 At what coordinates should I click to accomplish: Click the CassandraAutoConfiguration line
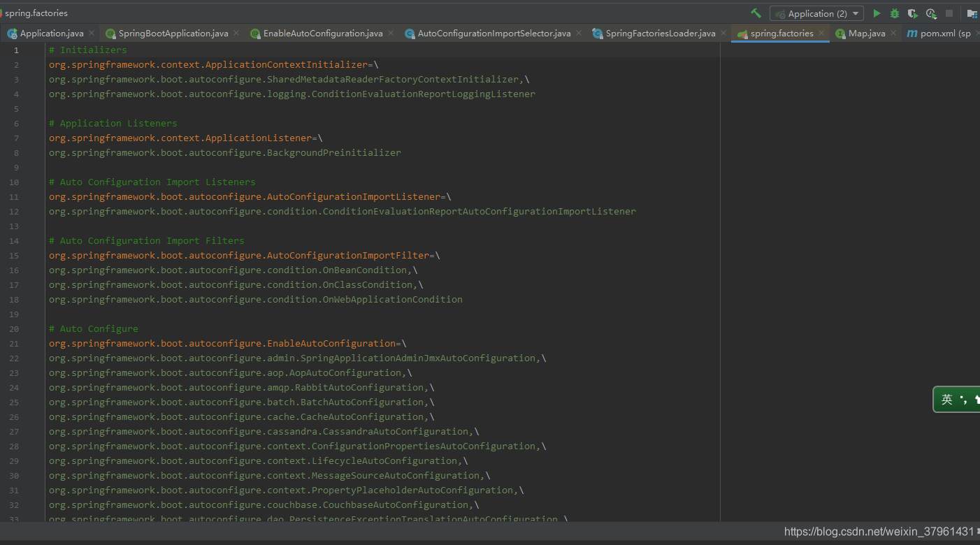(x=264, y=431)
